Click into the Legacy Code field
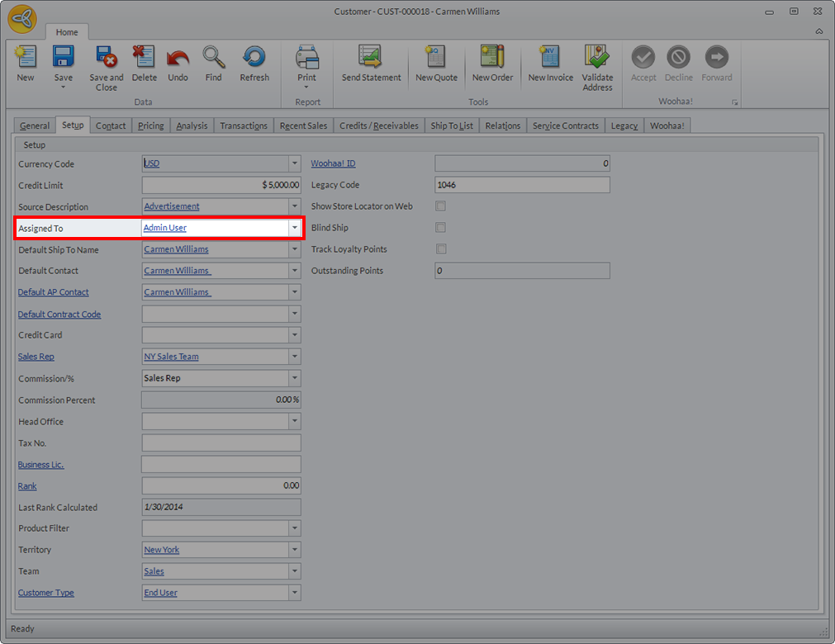This screenshot has width=835, height=644. tap(521, 185)
